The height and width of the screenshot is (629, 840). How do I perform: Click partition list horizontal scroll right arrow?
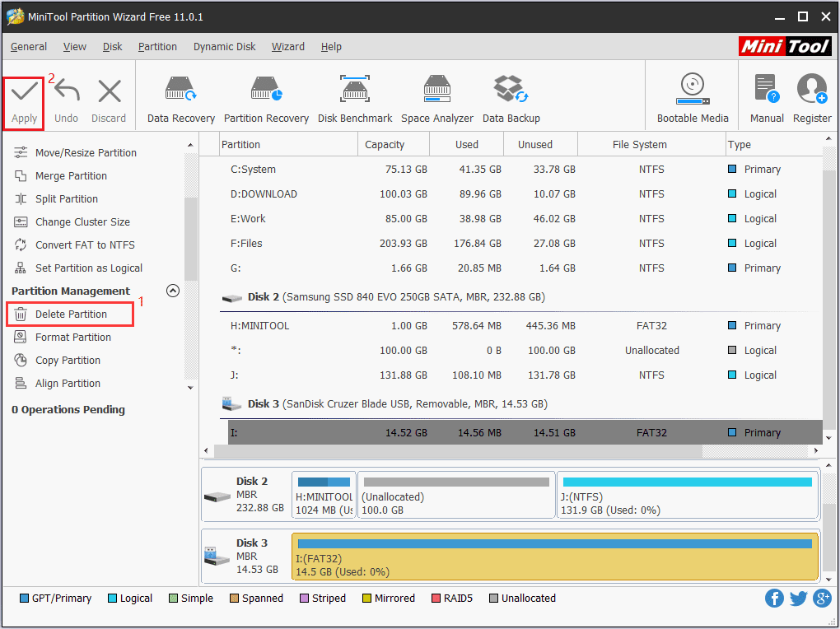816,451
